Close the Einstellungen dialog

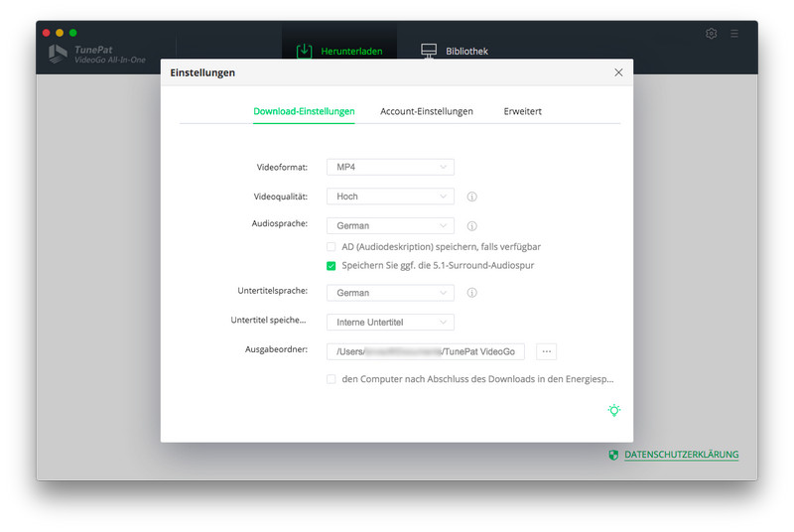[x=618, y=72]
